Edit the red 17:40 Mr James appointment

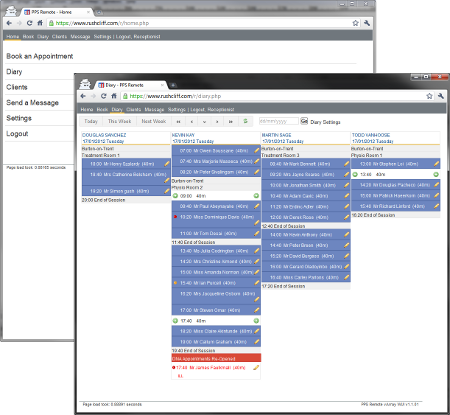(256, 368)
